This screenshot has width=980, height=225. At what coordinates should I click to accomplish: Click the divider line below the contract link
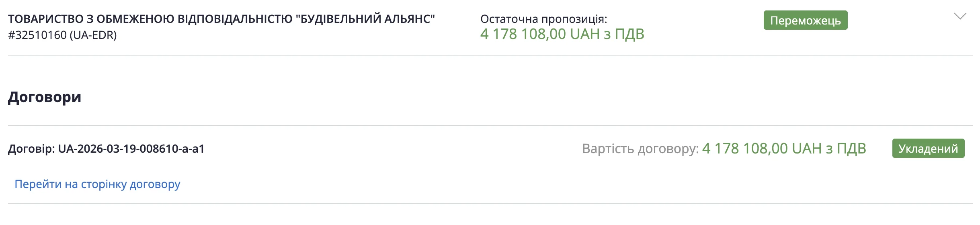[x=490, y=203]
